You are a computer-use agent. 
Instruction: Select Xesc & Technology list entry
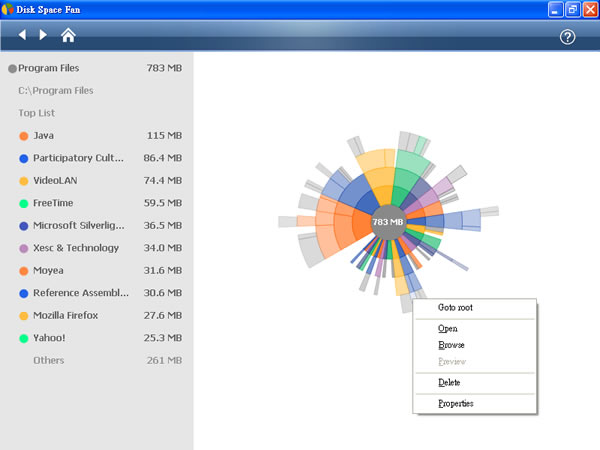click(x=76, y=248)
